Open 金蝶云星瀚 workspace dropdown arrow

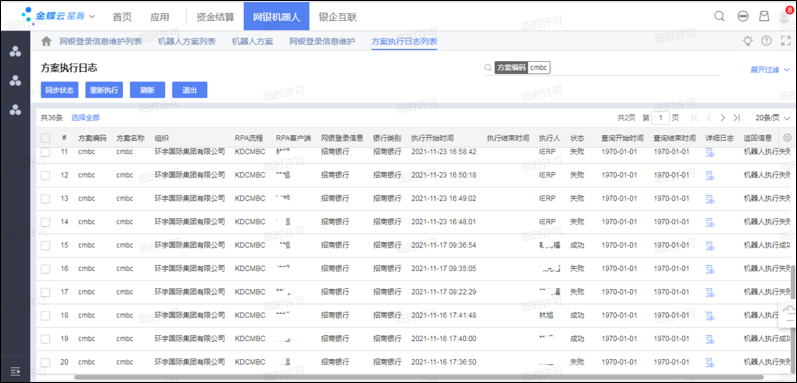tap(92, 17)
